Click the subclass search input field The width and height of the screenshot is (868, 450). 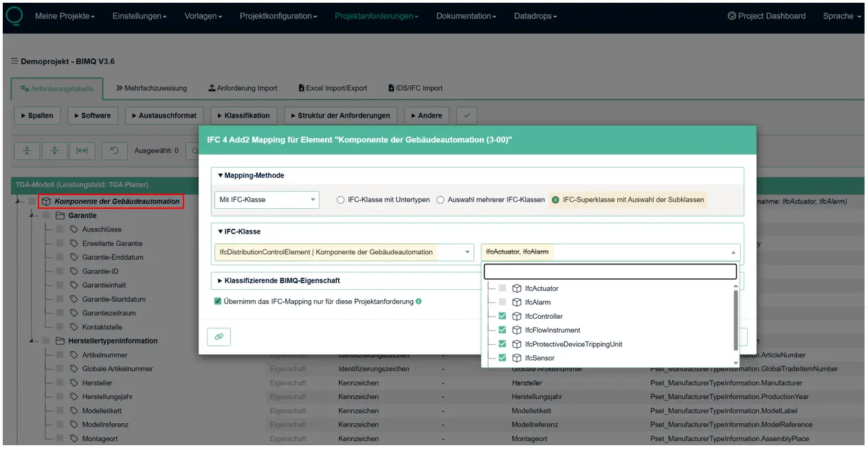click(x=610, y=271)
